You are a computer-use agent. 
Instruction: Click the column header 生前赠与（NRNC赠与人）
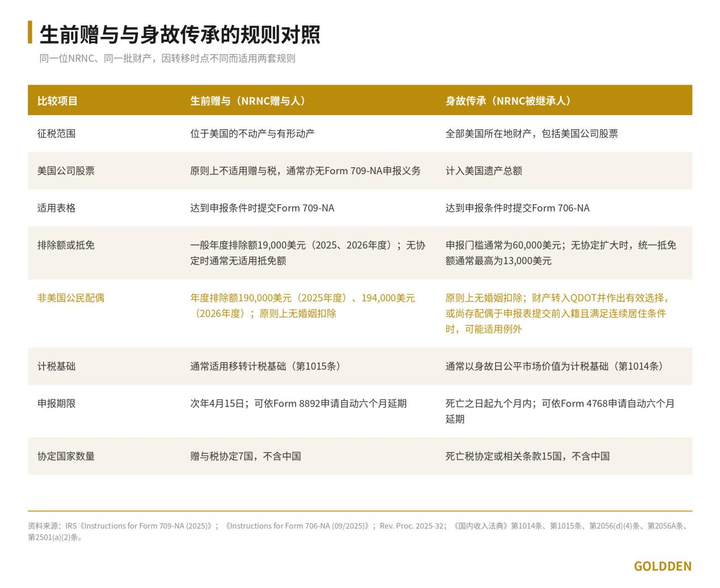(250, 101)
